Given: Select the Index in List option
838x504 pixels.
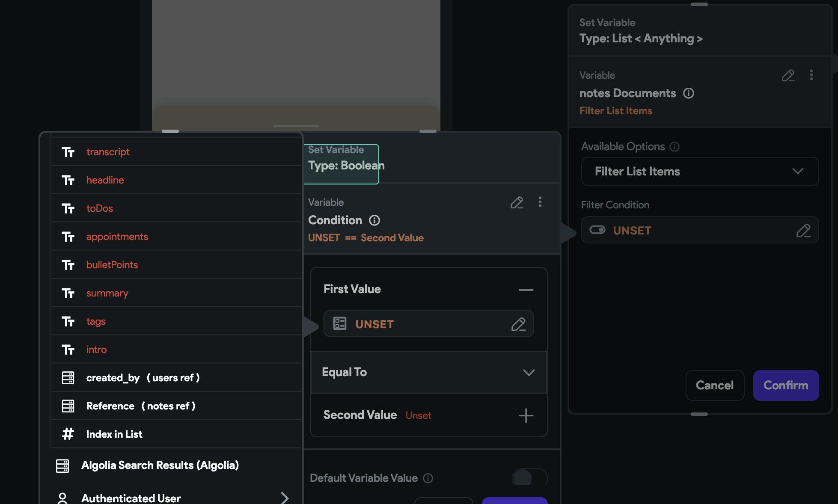Looking at the screenshot, I should click(114, 434).
